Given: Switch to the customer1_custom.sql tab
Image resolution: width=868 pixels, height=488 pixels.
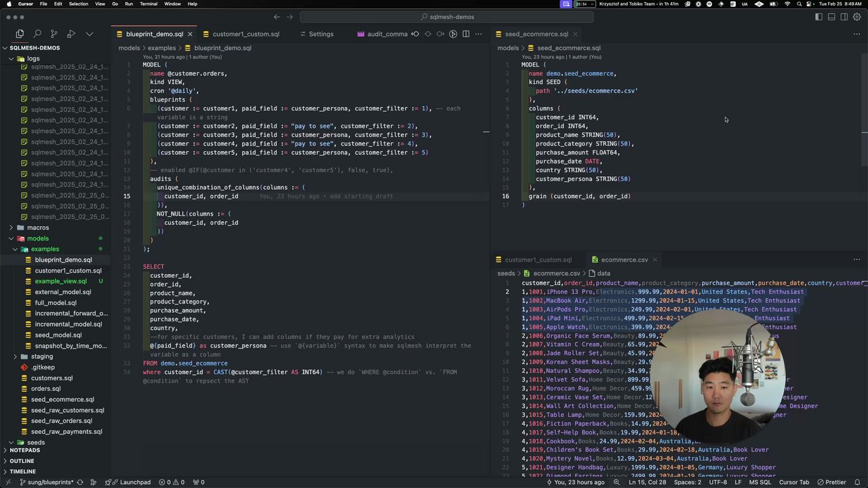Looking at the screenshot, I should pos(245,34).
